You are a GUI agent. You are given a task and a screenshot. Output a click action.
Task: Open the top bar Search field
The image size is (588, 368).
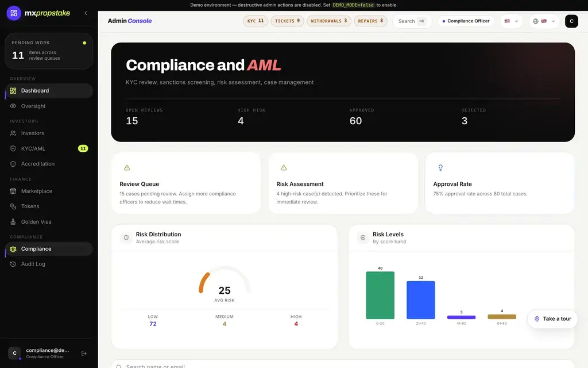click(x=412, y=21)
